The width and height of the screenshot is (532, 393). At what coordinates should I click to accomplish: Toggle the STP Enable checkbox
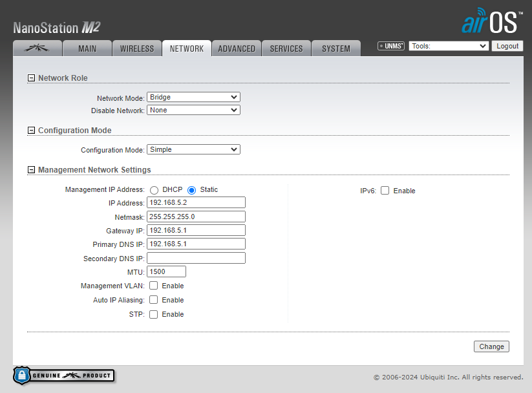(154, 314)
